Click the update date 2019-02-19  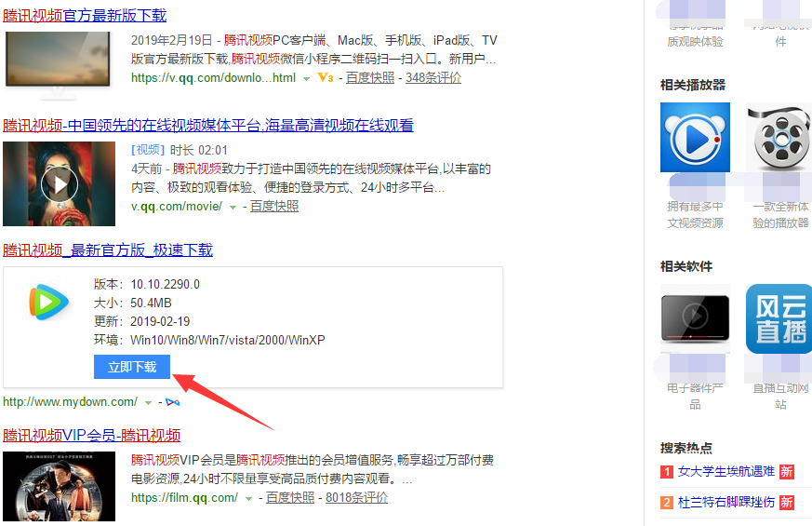[x=160, y=321]
